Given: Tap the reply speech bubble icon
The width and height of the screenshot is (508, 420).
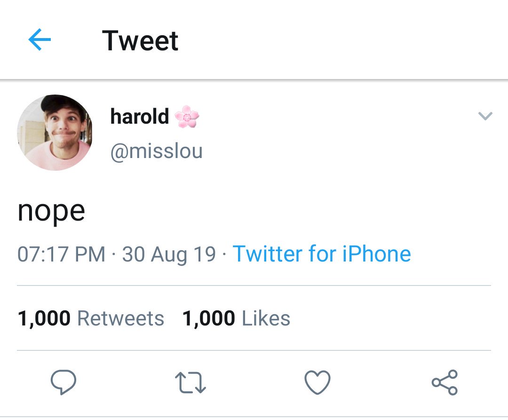Looking at the screenshot, I should coord(63,382).
